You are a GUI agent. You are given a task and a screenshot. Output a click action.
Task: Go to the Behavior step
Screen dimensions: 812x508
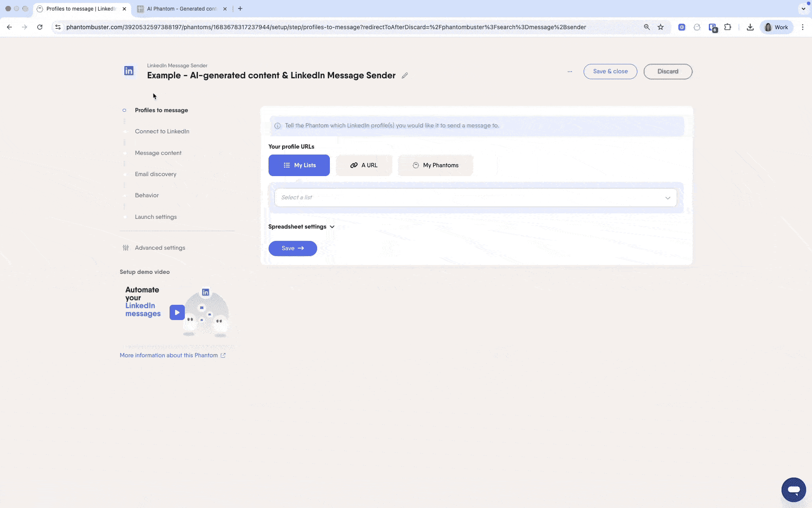(147, 195)
